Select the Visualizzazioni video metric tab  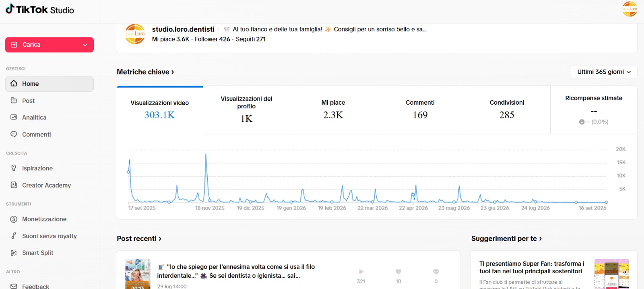point(160,110)
